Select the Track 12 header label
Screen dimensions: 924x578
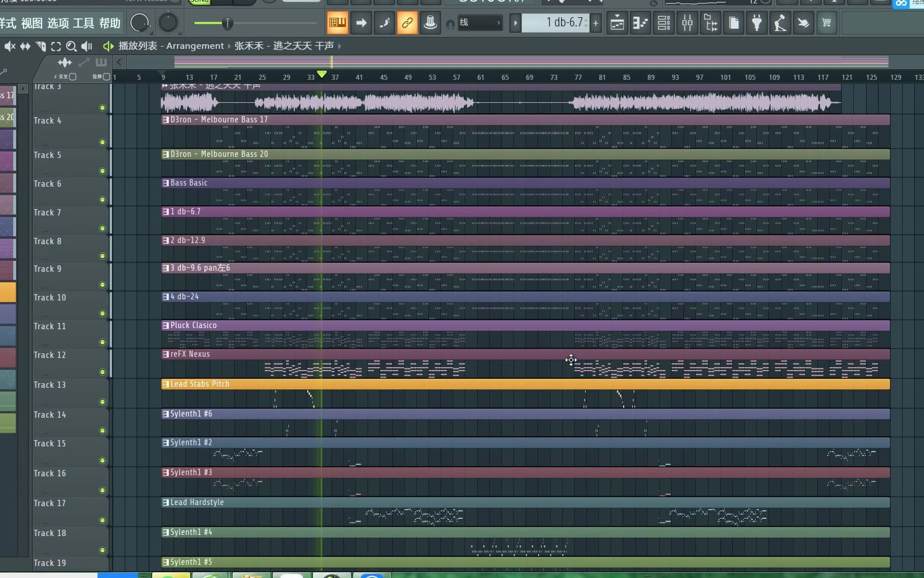tap(49, 355)
